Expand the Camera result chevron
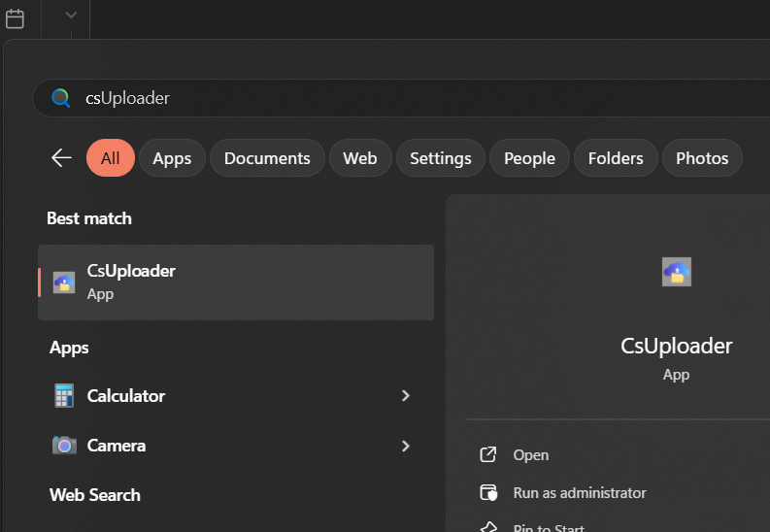 [406, 446]
